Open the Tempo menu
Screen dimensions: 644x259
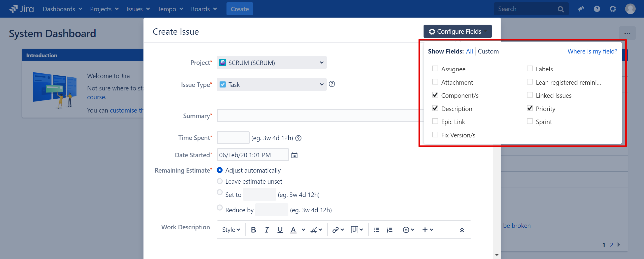click(170, 9)
